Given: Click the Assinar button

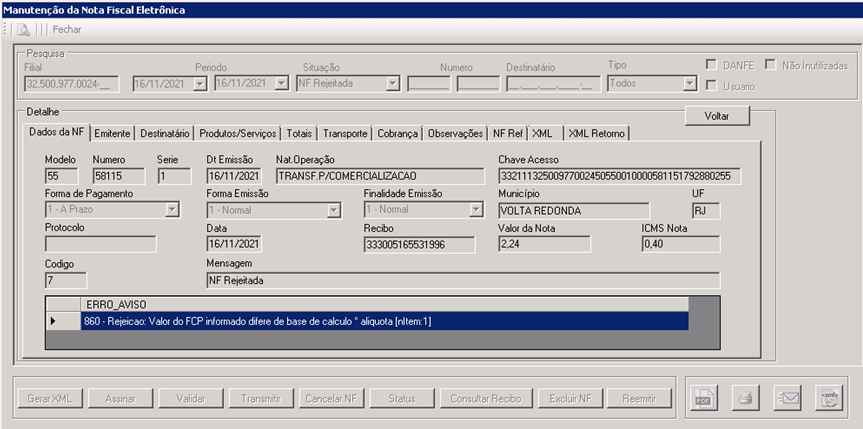Looking at the screenshot, I should tap(120, 398).
